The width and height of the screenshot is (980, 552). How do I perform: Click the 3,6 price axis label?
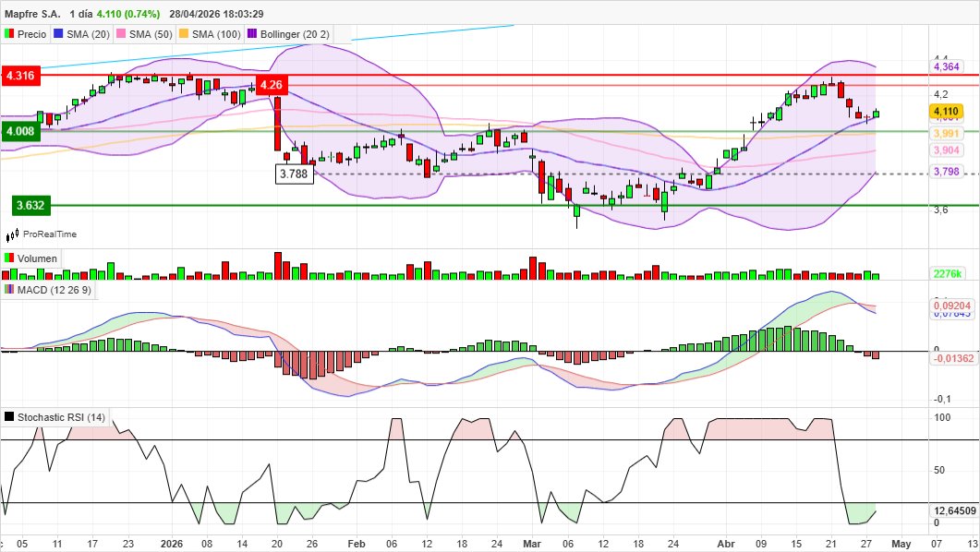coord(940,210)
